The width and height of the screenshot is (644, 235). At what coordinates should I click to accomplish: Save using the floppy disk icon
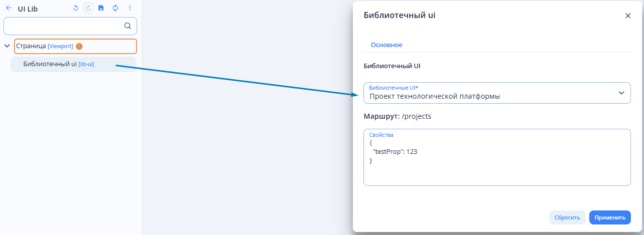pos(101,8)
